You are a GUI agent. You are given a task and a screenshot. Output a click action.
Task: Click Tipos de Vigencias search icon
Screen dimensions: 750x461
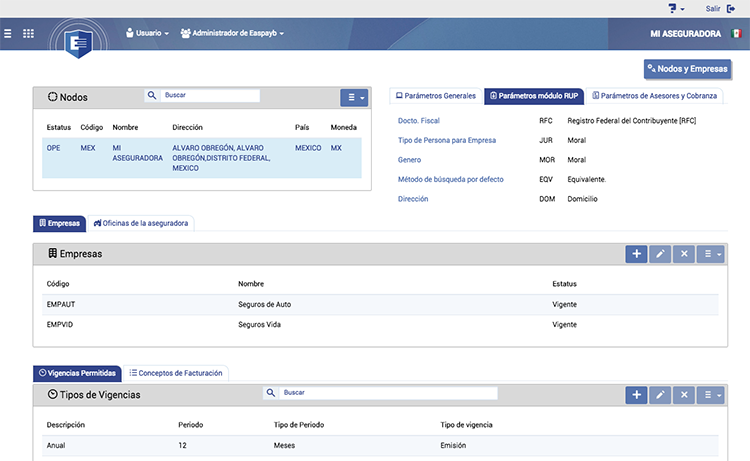pos(271,393)
